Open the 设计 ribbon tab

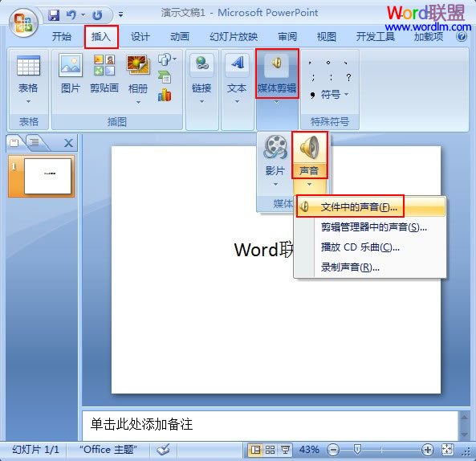[140, 37]
